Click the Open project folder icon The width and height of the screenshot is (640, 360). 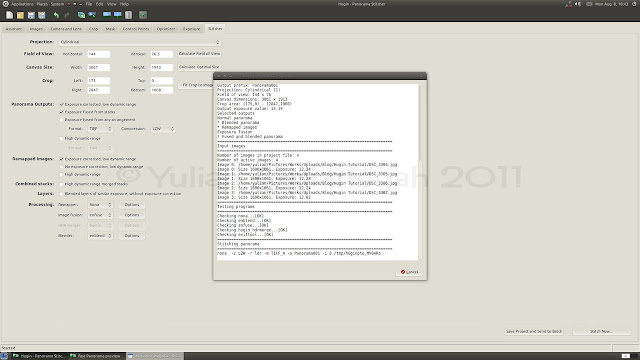(x=20, y=15)
